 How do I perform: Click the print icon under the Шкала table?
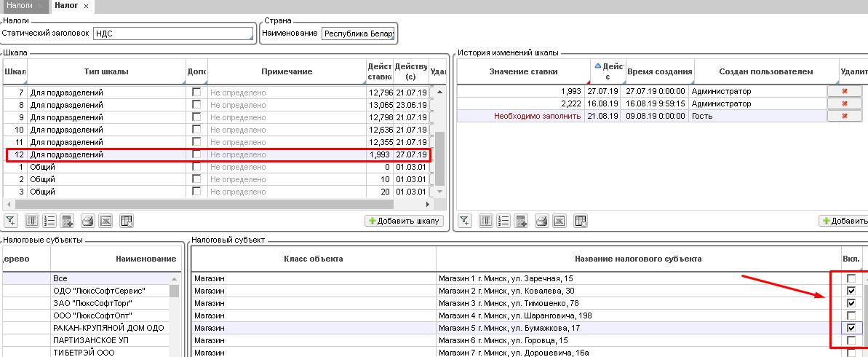click(x=87, y=221)
